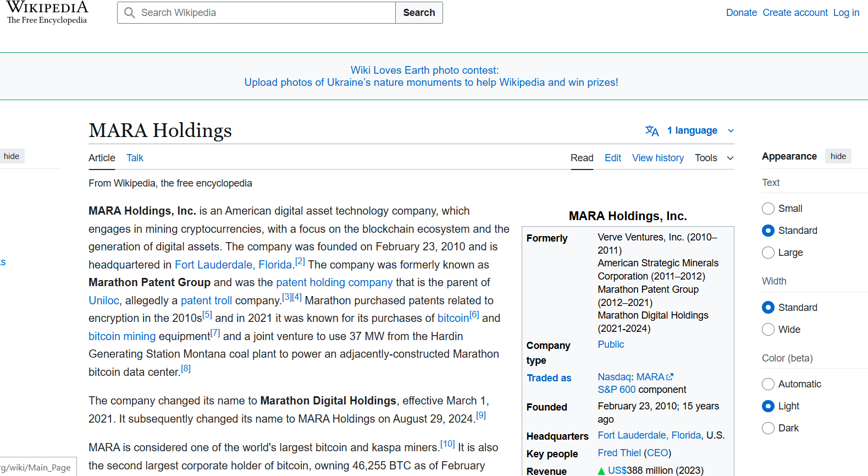Image resolution: width=868 pixels, height=476 pixels.
Task: Expand the 1 language dropdown
Action: [x=690, y=130]
